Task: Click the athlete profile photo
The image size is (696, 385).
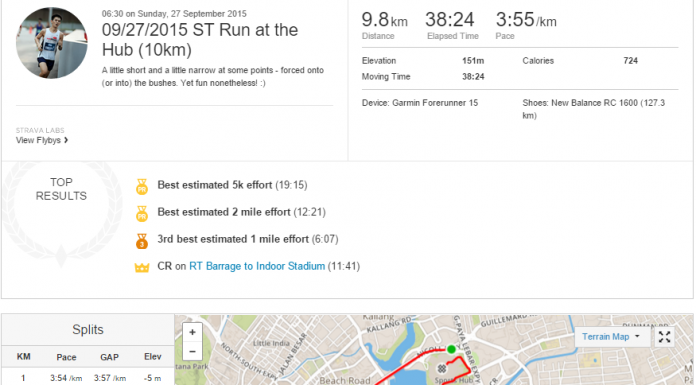Action: (51, 43)
